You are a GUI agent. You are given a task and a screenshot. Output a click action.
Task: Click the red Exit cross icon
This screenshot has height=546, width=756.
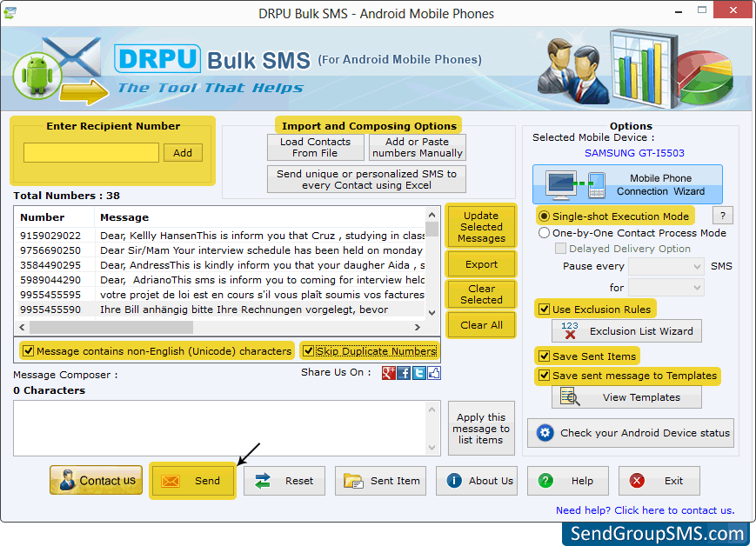(637, 481)
